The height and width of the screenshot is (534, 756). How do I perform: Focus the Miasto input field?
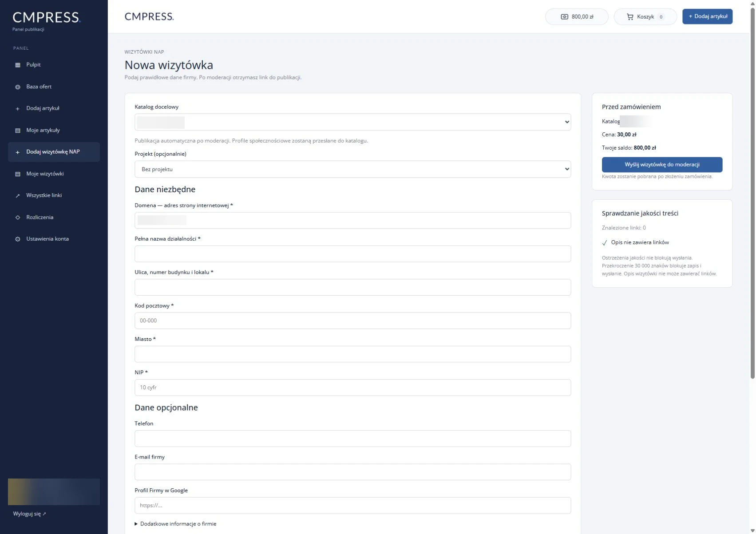tap(352, 354)
